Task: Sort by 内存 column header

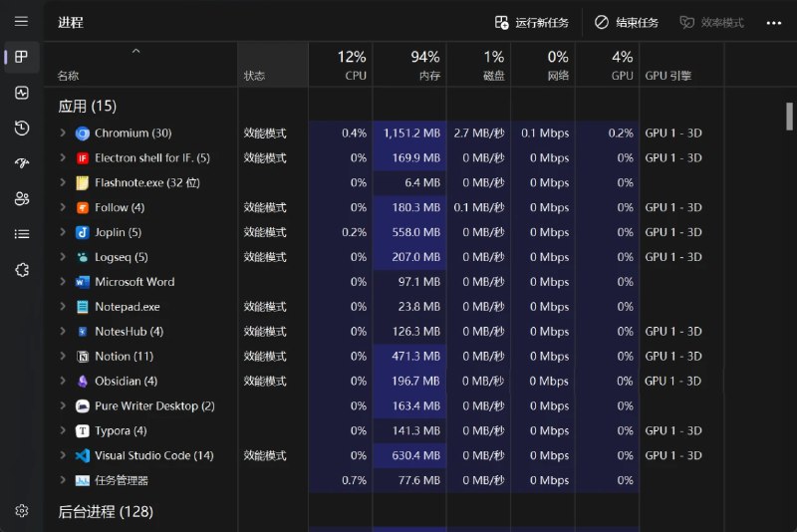Action: point(409,65)
